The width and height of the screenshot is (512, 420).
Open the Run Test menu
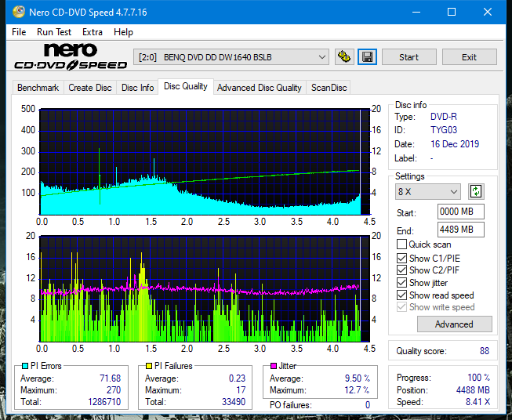tap(54, 32)
